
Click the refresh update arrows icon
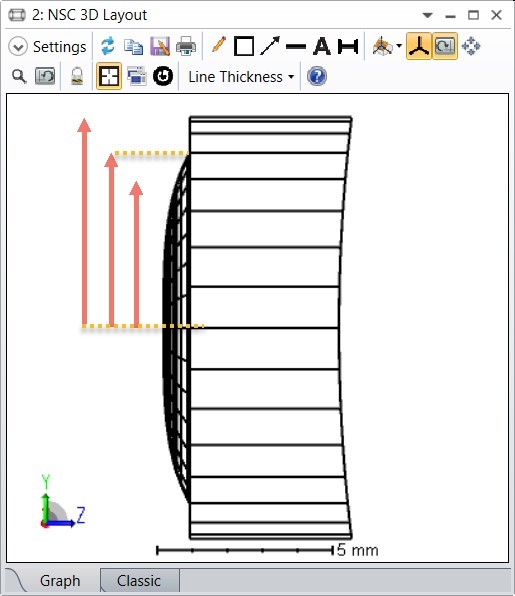pos(108,46)
